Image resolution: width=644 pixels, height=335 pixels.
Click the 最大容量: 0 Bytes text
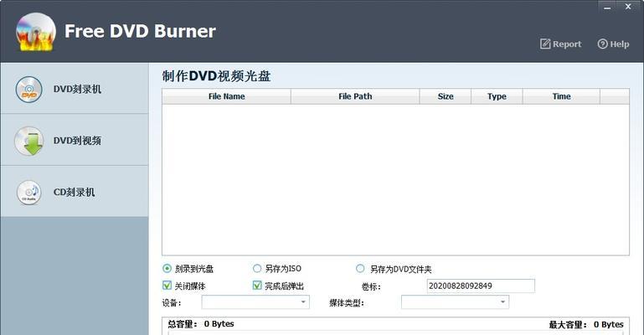[586, 325]
